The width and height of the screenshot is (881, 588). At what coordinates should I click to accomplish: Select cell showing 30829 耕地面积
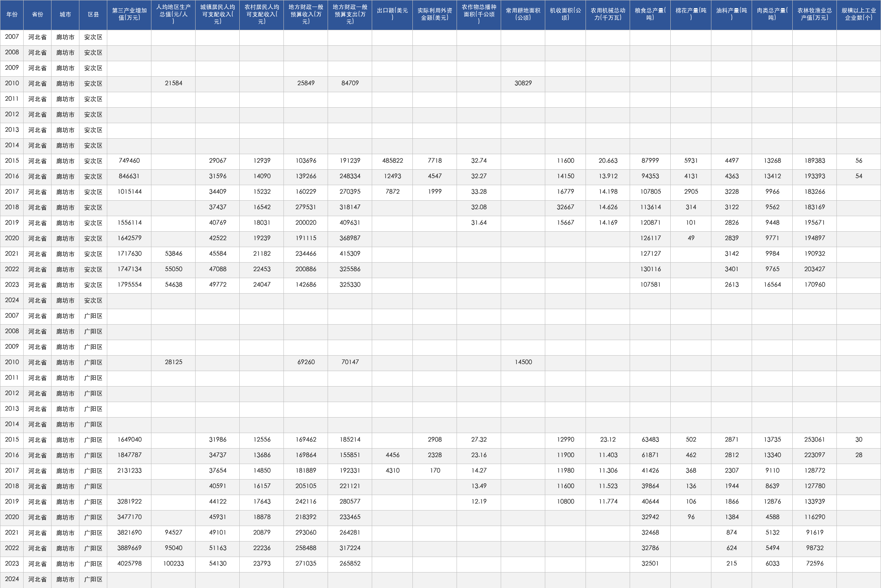tap(523, 83)
